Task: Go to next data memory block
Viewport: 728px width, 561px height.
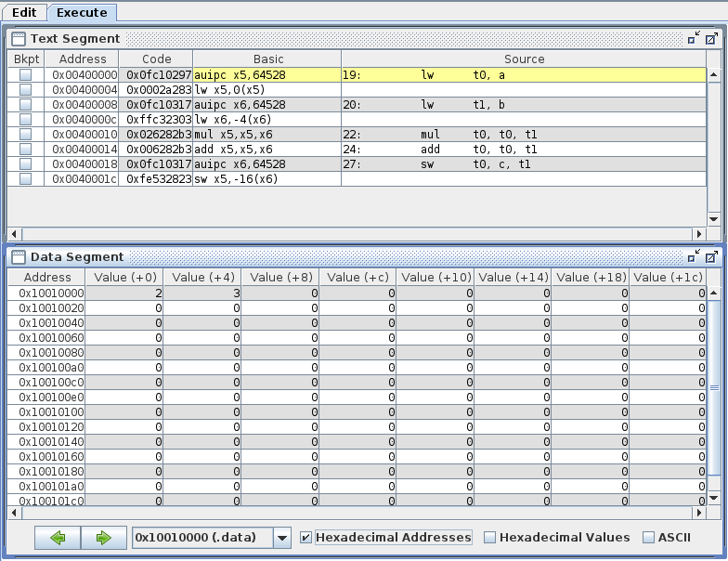Action: coord(104,538)
